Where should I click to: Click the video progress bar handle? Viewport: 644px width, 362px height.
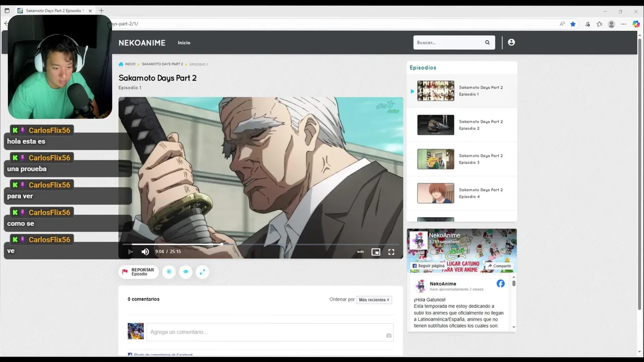point(221,244)
